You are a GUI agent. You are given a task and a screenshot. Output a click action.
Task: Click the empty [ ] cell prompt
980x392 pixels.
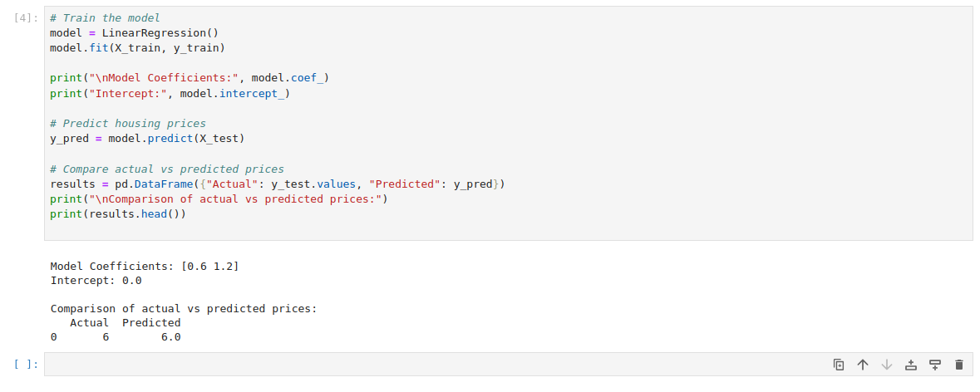(27, 365)
